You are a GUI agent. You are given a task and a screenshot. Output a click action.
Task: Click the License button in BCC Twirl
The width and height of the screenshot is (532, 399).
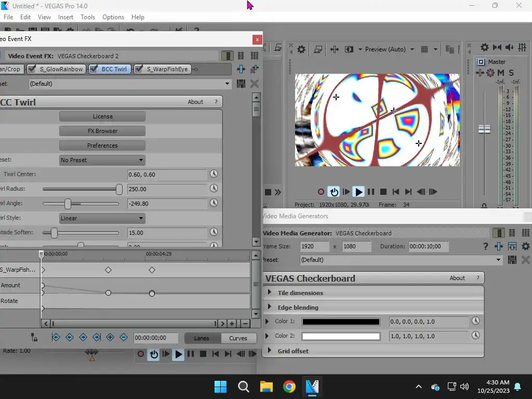pos(102,116)
